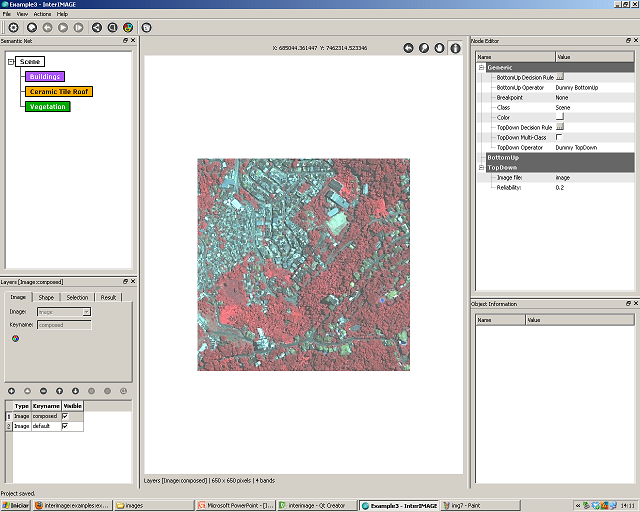The width and height of the screenshot is (640, 512).
Task: Open the Actions menu
Action: coord(42,15)
